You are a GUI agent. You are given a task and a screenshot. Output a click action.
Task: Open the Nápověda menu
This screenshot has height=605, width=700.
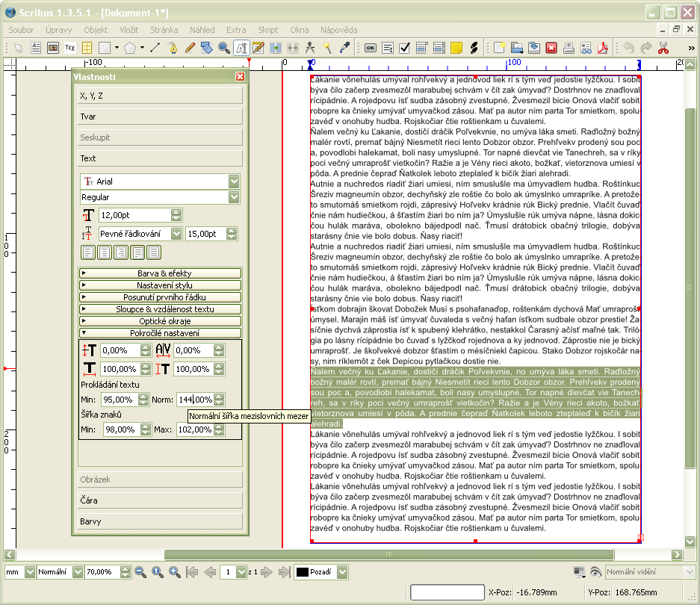(338, 30)
